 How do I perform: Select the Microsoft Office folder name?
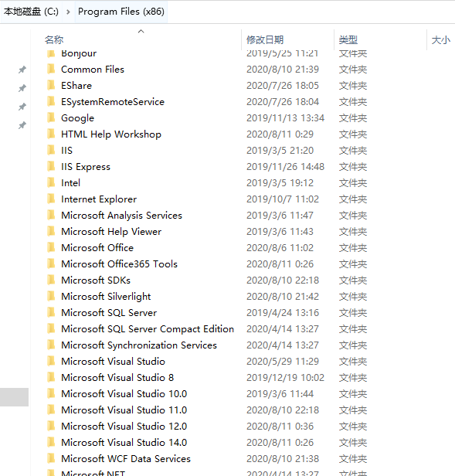pyautogui.click(x=97, y=248)
